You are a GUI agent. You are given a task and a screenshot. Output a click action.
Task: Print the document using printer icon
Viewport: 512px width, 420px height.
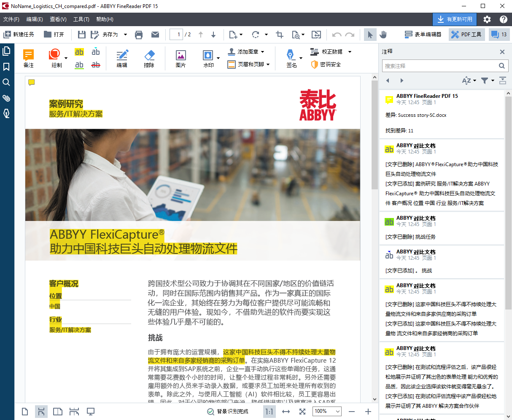click(x=139, y=35)
